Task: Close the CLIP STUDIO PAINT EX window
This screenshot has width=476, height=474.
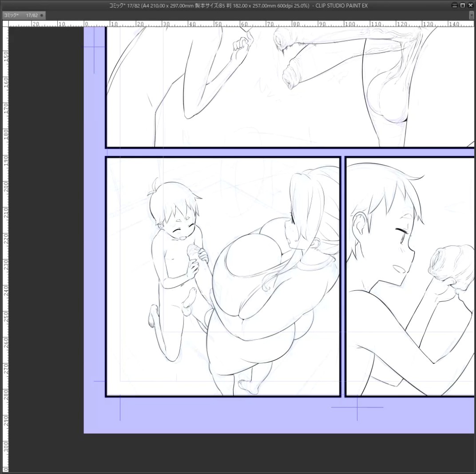Action: [x=470, y=5]
